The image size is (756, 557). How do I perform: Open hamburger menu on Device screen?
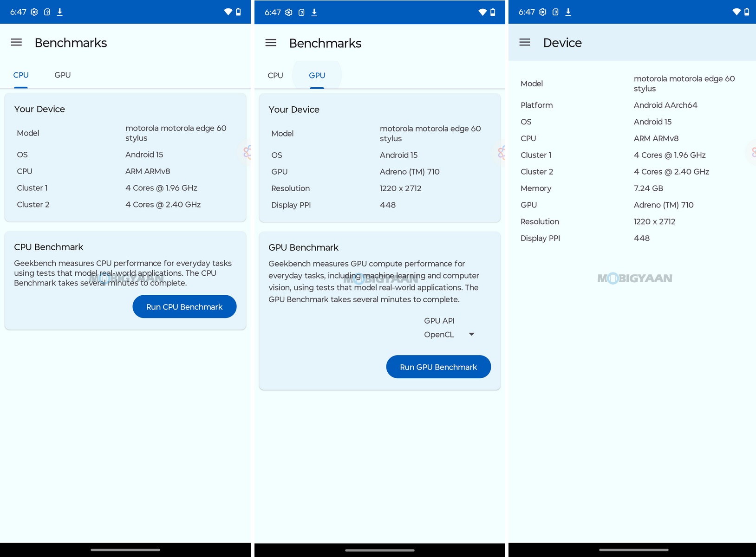pos(525,42)
